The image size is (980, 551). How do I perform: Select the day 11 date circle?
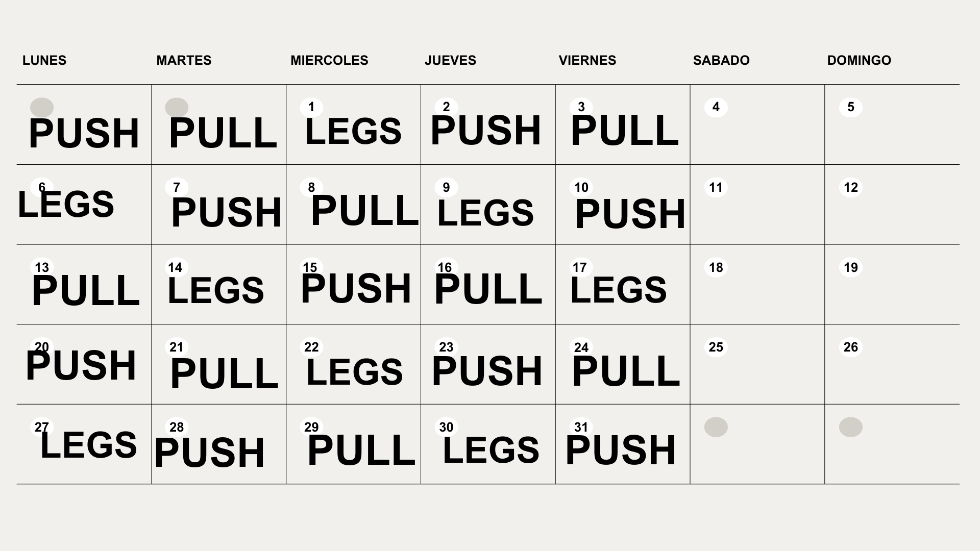pos(716,187)
